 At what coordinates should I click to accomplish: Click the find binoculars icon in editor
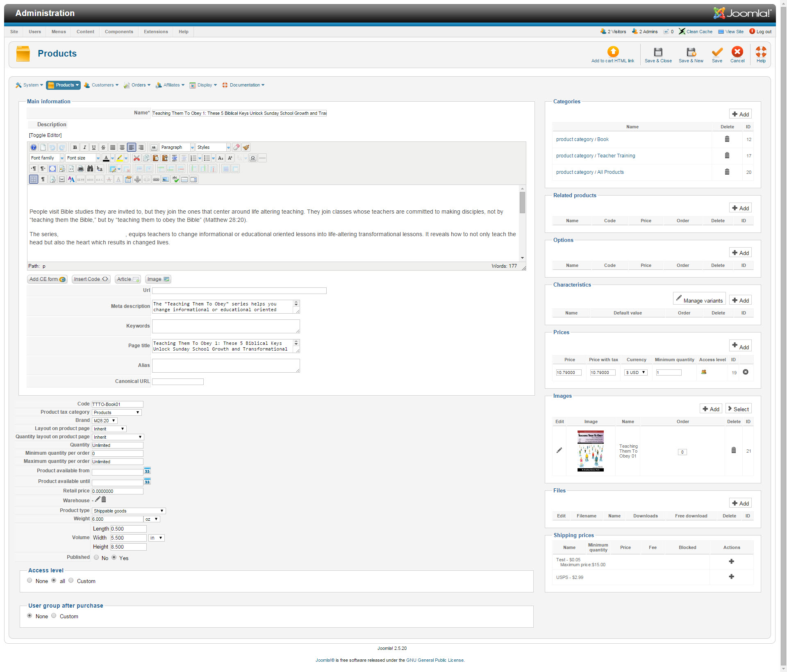(x=90, y=169)
